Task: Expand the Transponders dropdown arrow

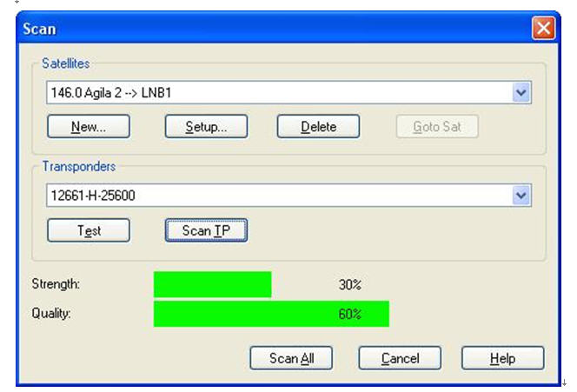Action: tap(521, 195)
